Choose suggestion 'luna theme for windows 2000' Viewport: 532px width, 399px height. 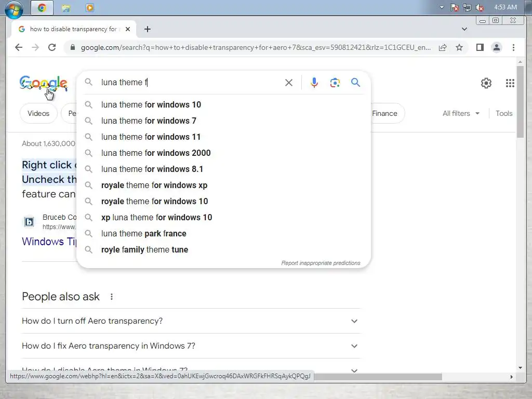[223, 153]
